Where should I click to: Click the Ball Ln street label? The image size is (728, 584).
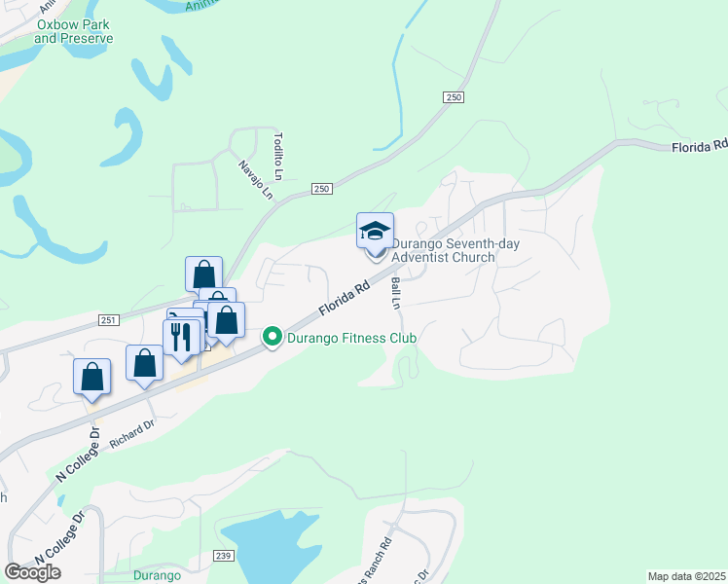coord(395,293)
